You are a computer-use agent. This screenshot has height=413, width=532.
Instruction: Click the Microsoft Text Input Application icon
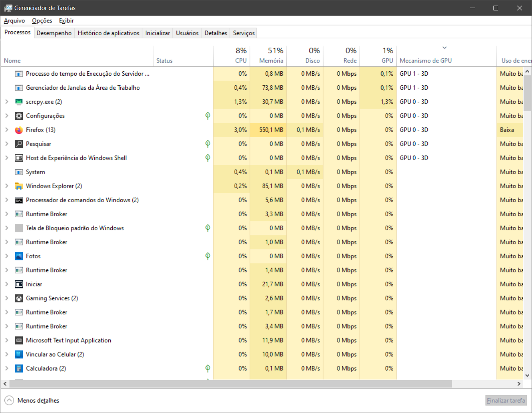click(x=19, y=340)
